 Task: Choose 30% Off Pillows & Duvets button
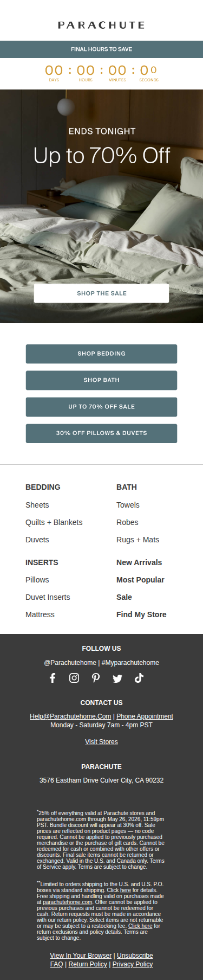102,433
